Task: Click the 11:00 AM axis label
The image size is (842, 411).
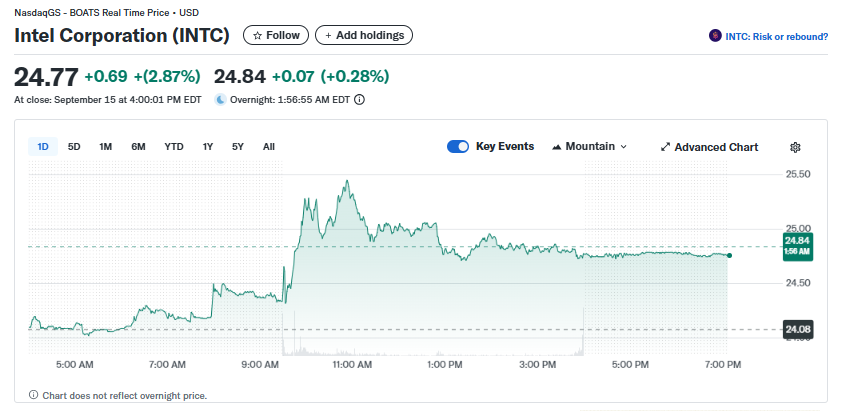Action: click(352, 365)
